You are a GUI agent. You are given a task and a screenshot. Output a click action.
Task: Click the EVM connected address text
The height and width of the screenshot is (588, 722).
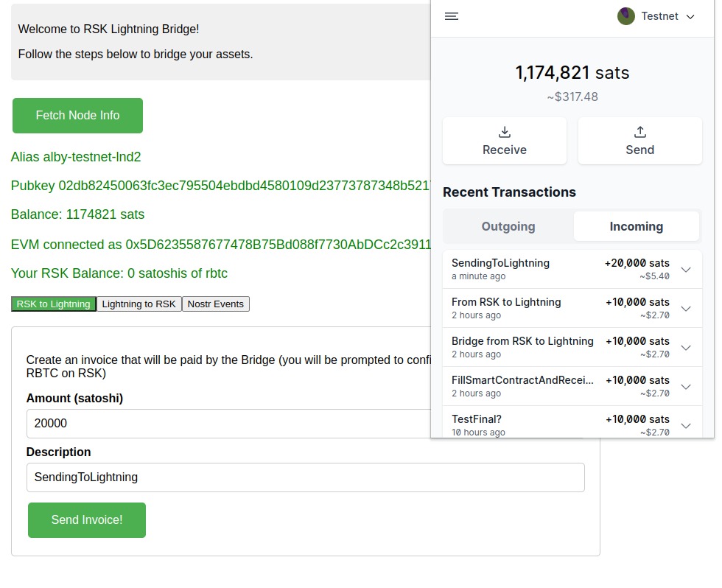221,245
